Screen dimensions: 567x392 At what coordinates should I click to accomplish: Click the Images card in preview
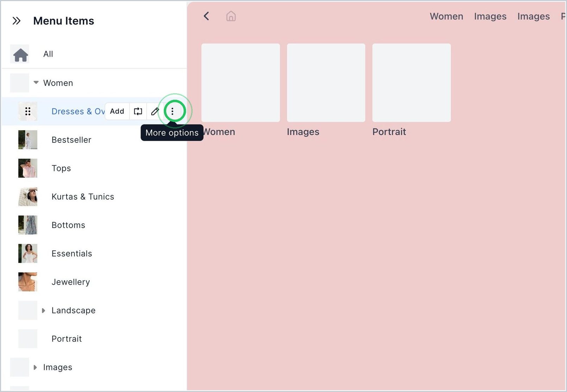pos(326,83)
